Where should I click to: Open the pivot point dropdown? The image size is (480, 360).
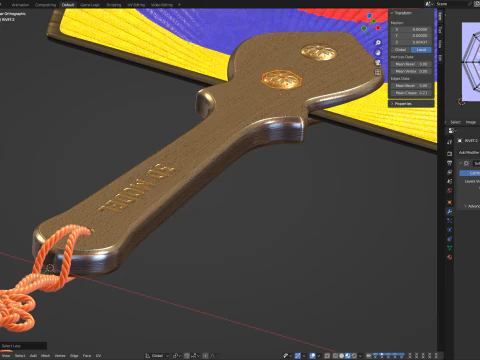pyautogui.click(x=177, y=356)
